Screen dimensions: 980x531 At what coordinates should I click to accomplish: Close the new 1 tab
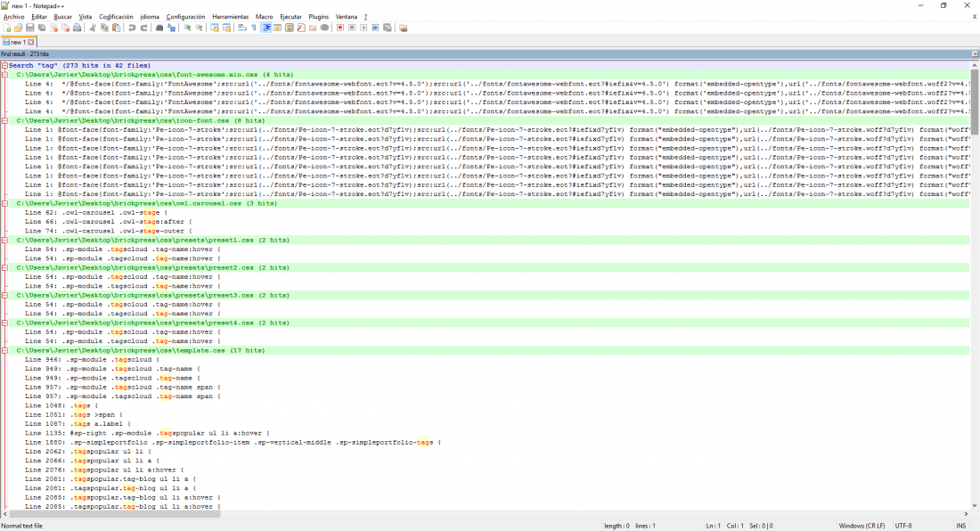(x=30, y=42)
